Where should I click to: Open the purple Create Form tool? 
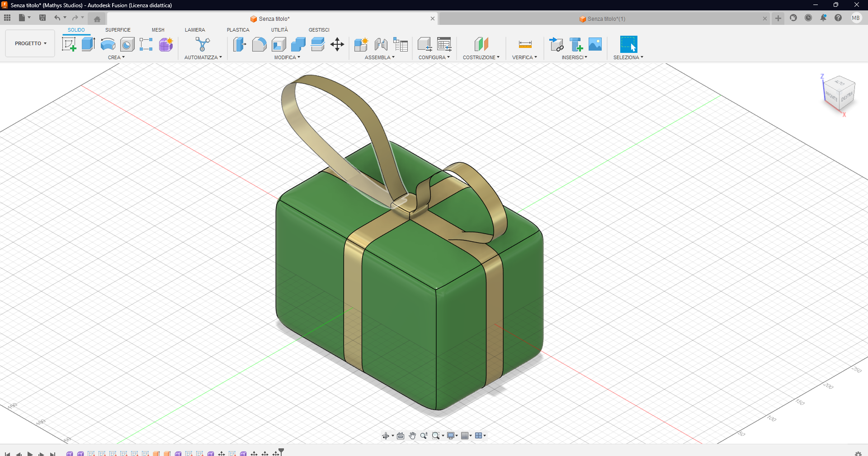(x=166, y=44)
